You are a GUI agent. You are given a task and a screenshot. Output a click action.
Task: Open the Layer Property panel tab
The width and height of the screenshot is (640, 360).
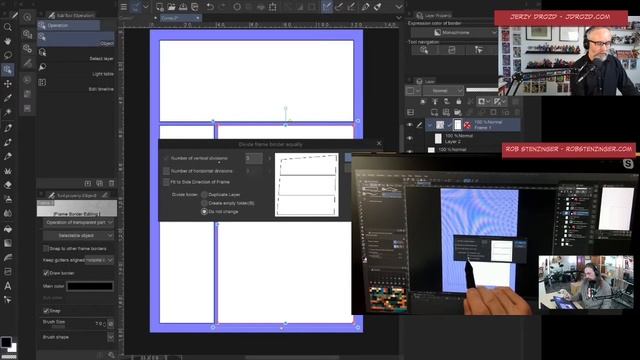[433, 16]
